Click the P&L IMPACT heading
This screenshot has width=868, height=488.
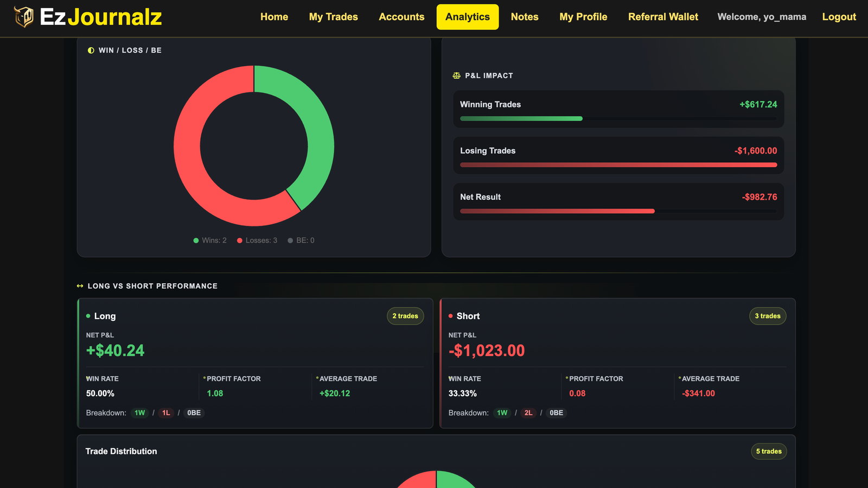(x=489, y=75)
